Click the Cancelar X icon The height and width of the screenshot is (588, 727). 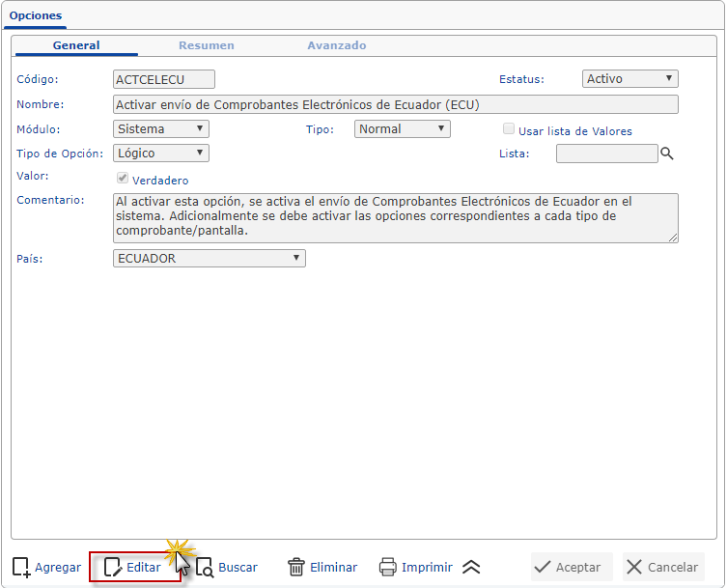pos(633,567)
